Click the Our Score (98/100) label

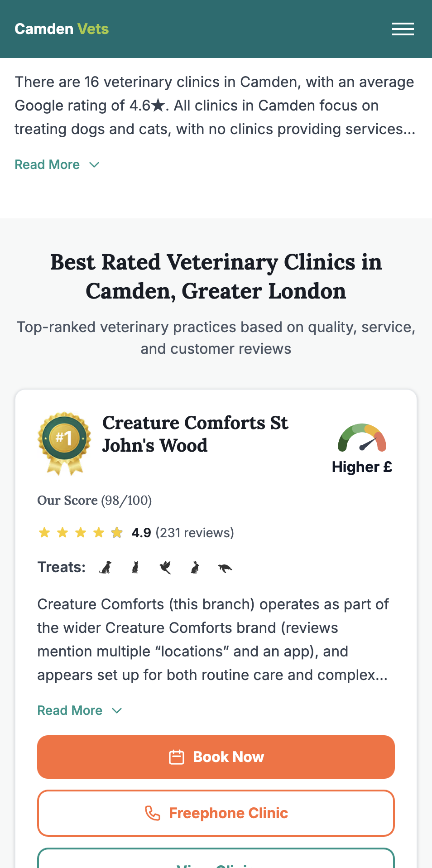tap(94, 501)
